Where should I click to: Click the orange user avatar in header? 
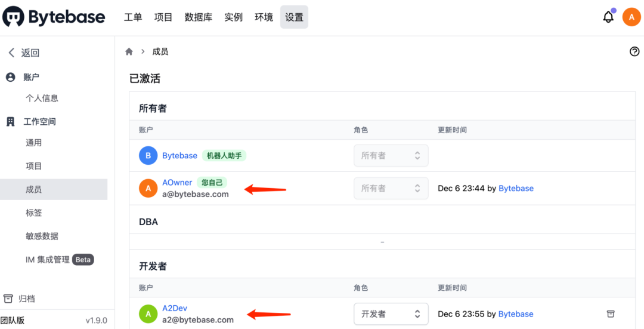[631, 17]
